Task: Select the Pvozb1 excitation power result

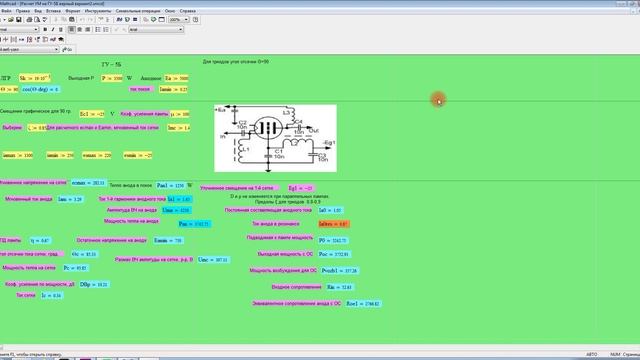Action: [x=340, y=270]
